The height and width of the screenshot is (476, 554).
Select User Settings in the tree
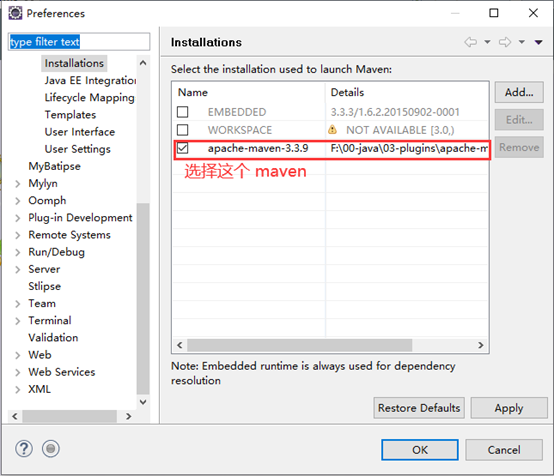78,149
